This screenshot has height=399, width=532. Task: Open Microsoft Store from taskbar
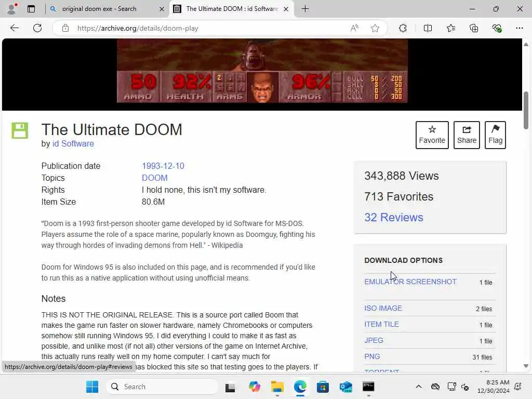click(x=323, y=387)
